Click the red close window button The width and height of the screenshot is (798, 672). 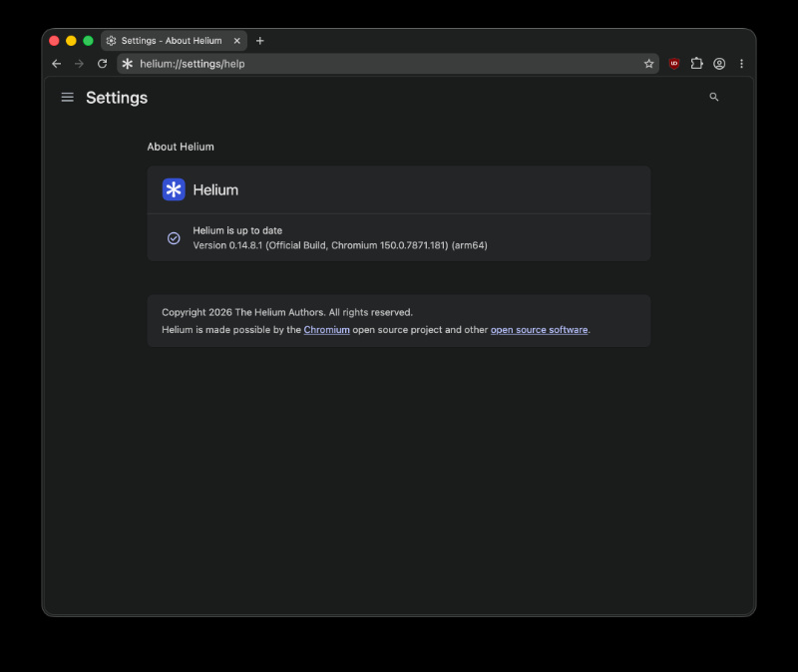54,41
